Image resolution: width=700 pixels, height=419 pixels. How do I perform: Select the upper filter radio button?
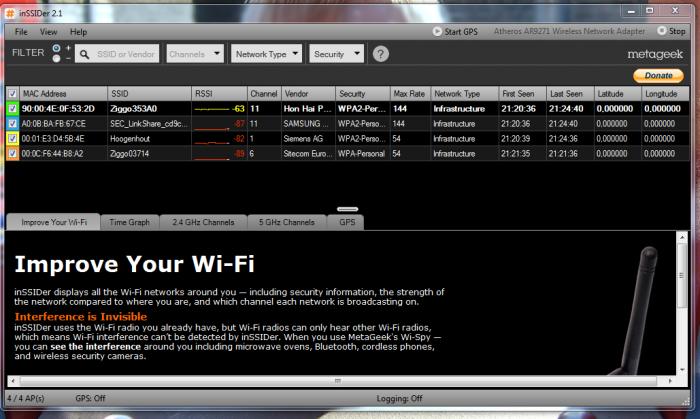click(x=56, y=48)
